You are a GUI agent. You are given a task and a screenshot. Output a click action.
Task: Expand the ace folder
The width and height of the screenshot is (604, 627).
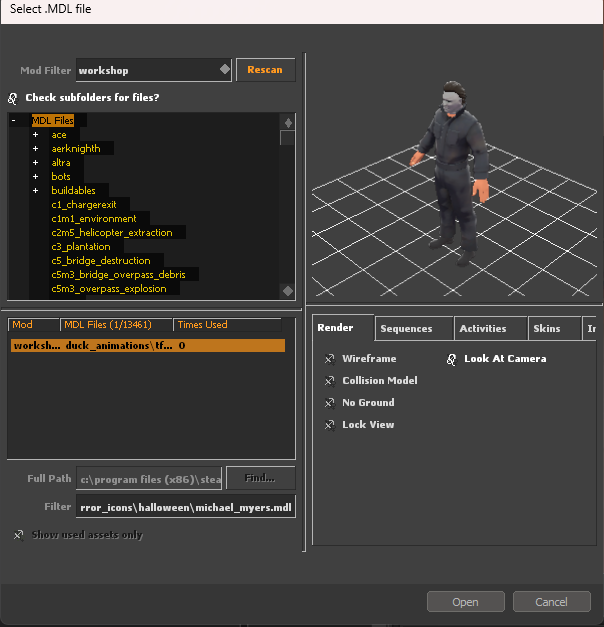point(36,135)
